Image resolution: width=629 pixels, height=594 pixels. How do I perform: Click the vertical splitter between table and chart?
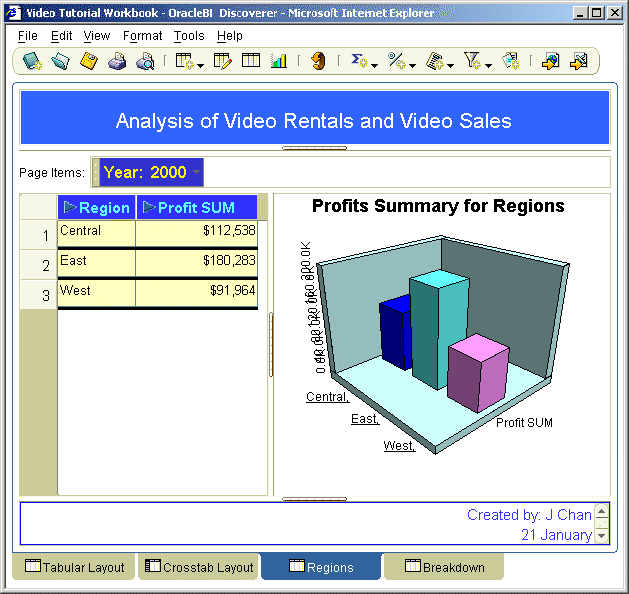point(271,345)
